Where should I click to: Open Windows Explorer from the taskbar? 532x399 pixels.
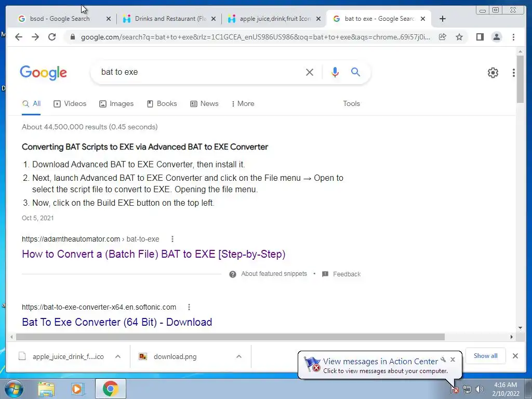[x=46, y=389]
